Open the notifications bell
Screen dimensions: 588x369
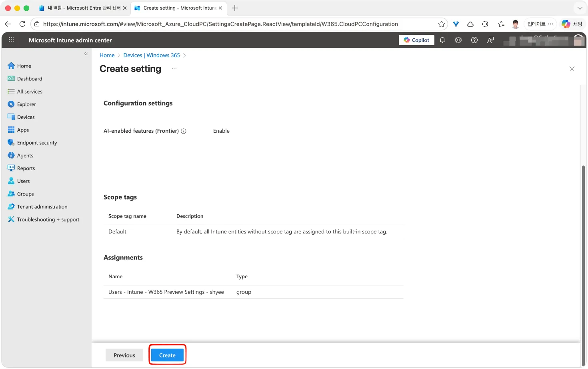click(x=442, y=40)
